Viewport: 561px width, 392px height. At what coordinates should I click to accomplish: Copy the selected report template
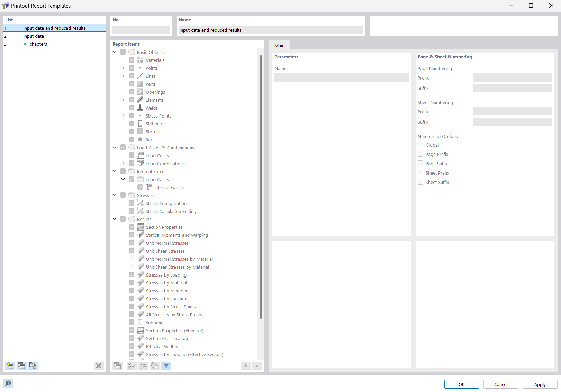tap(21, 365)
